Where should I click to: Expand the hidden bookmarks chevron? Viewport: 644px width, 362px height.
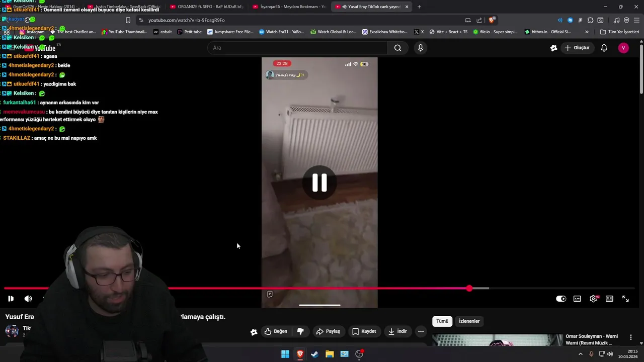click(587, 32)
